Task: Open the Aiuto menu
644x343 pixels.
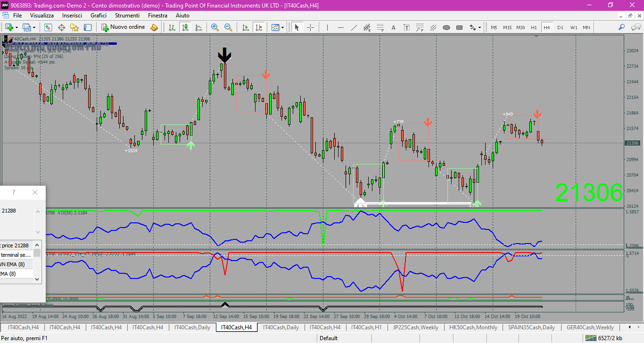Action: [x=182, y=16]
